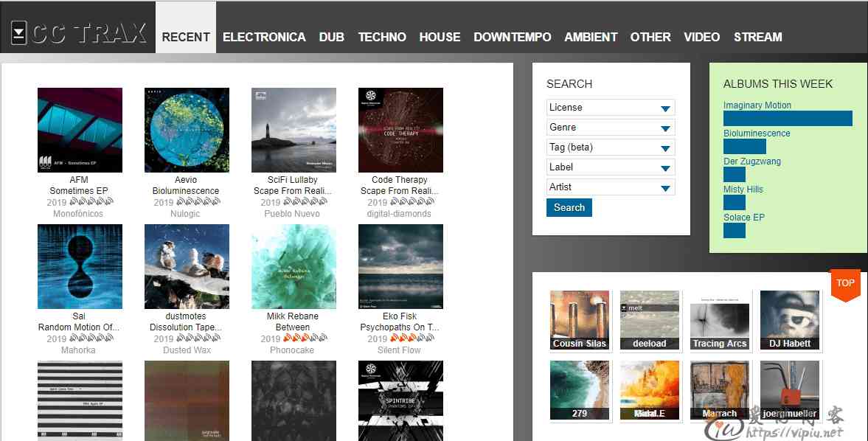
Task: Open the Aevio Bioluminescence album cover
Action: [x=187, y=130]
